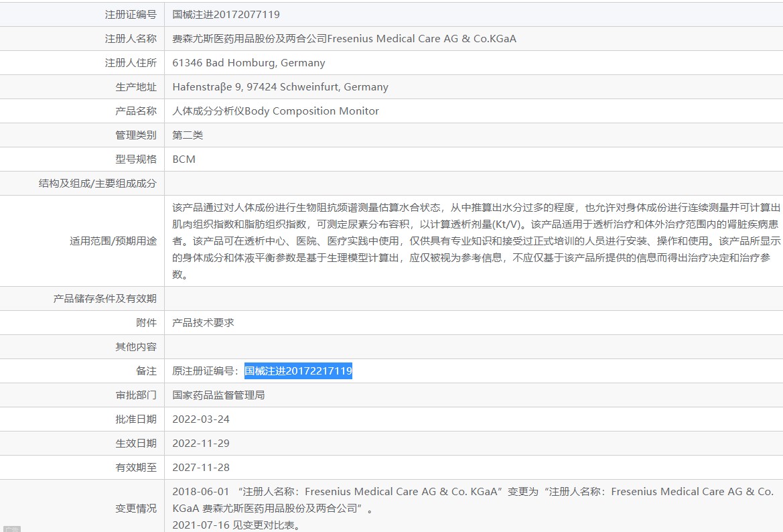Click the 附件 label
The height and width of the screenshot is (532, 783).
(146, 323)
